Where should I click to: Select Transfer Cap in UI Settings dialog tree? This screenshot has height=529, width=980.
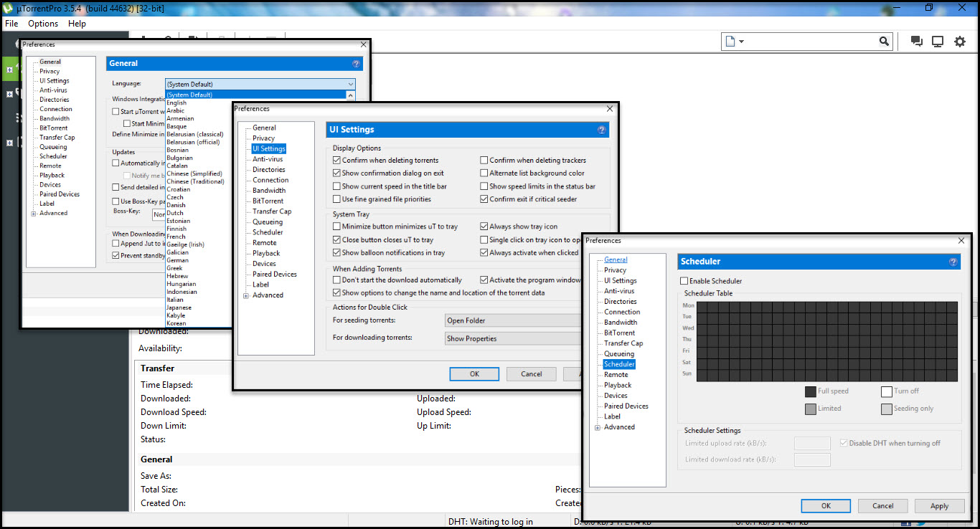(272, 211)
